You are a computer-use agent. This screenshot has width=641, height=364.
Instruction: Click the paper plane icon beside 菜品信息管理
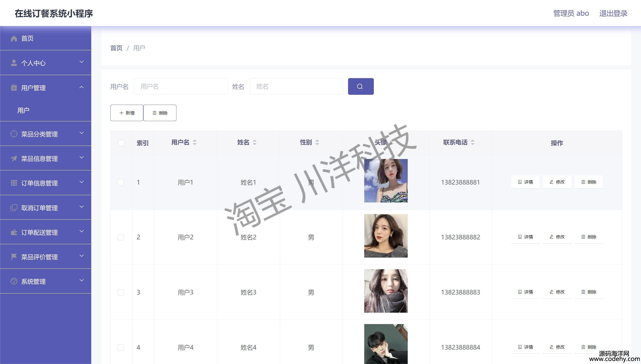(x=14, y=158)
